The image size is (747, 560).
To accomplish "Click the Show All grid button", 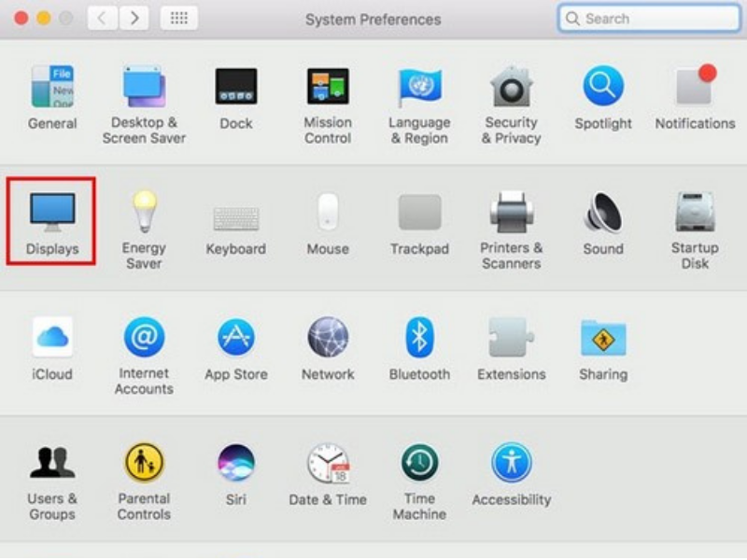I will (x=178, y=18).
